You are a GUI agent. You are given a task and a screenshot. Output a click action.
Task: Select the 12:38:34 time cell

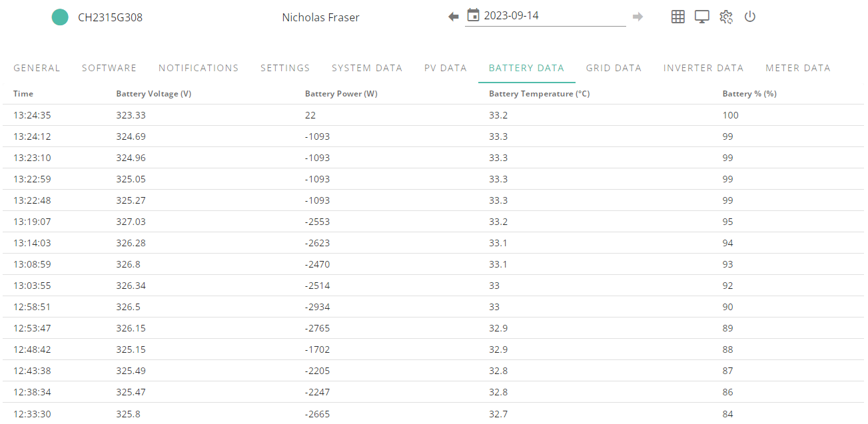(32, 392)
